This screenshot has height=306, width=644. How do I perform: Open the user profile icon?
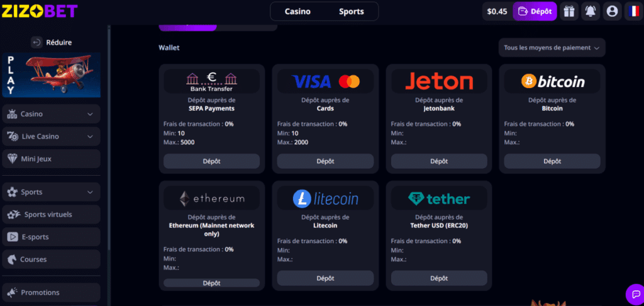pyautogui.click(x=611, y=11)
